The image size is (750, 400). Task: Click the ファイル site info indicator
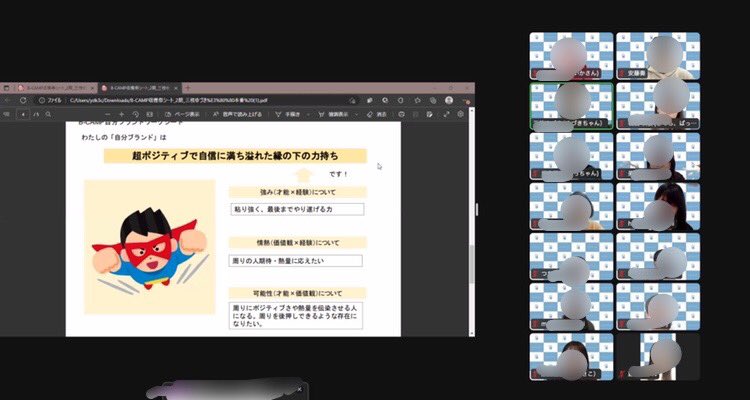coord(50,100)
